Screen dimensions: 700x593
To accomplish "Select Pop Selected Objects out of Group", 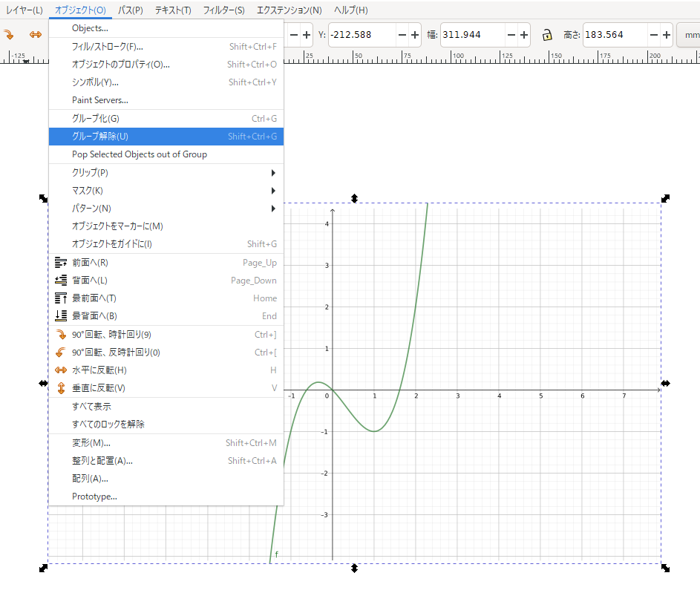I will point(166,154).
